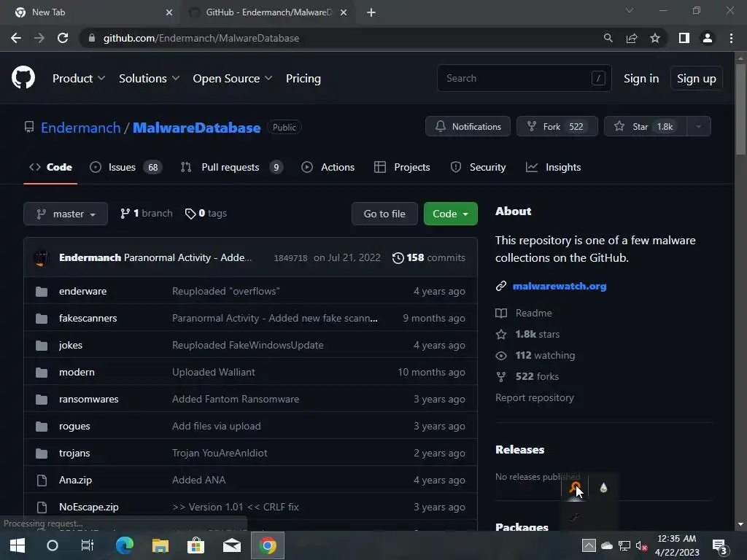Viewport: 747px width, 560px height.
Task: Open Task View on the taskbar
Action: [88, 545]
